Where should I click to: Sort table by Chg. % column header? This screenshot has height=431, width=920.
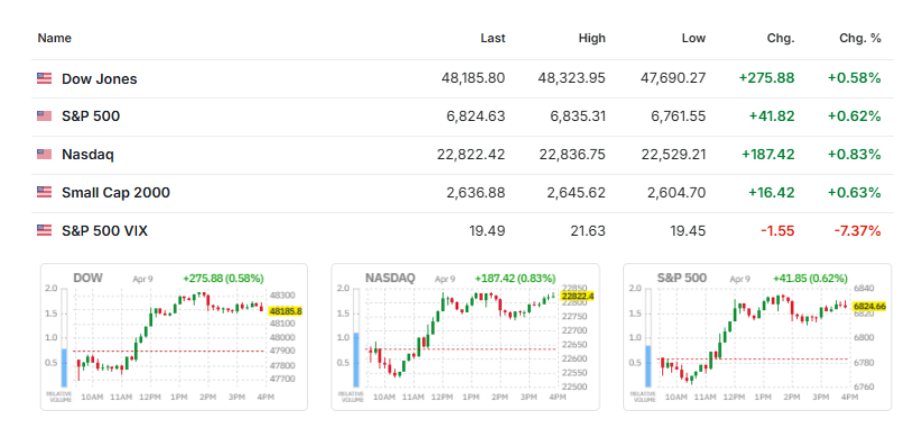[860, 38]
